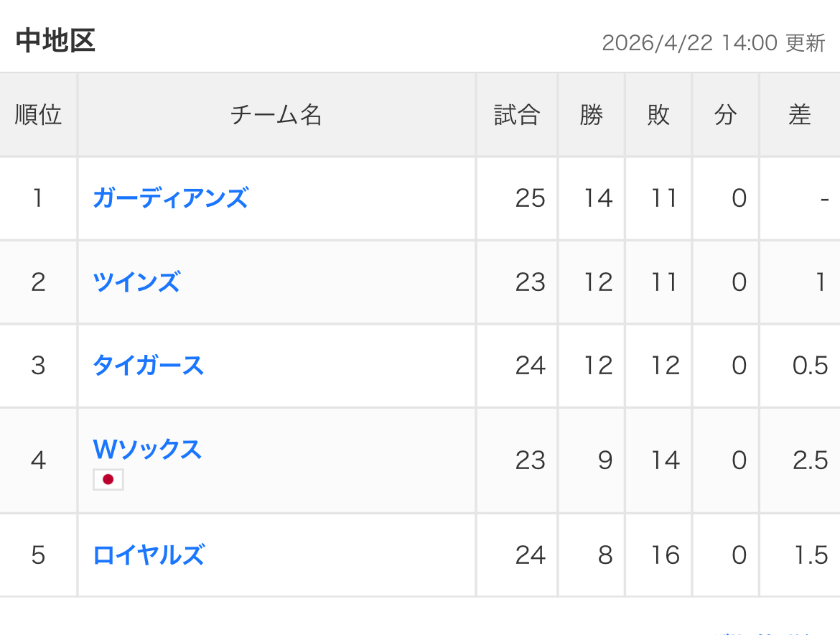Click rank number 5 in the last row
The image size is (840, 635).
coord(38,555)
